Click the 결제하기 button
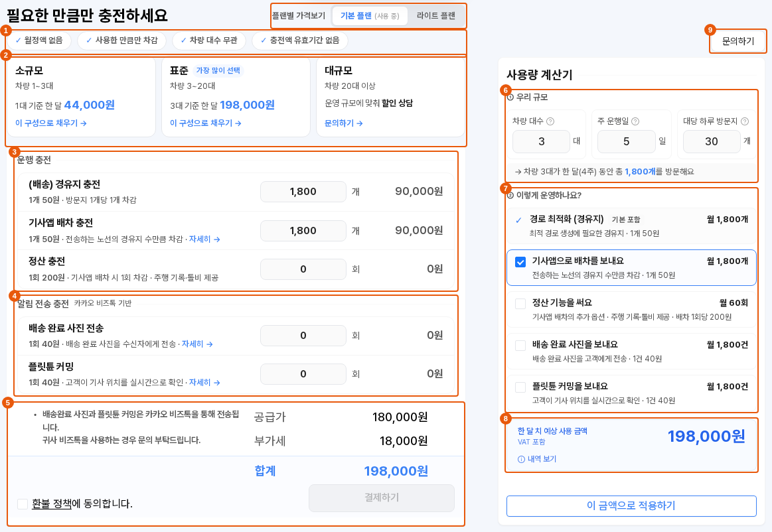The height and width of the screenshot is (532, 772). point(382,498)
